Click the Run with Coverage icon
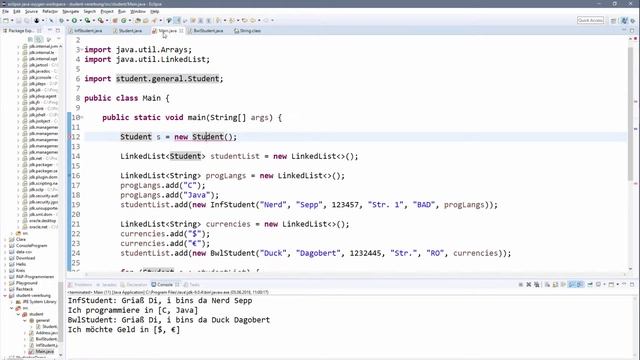Image resolution: width=640 pixels, height=360 pixels. click(x=87, y=20)
